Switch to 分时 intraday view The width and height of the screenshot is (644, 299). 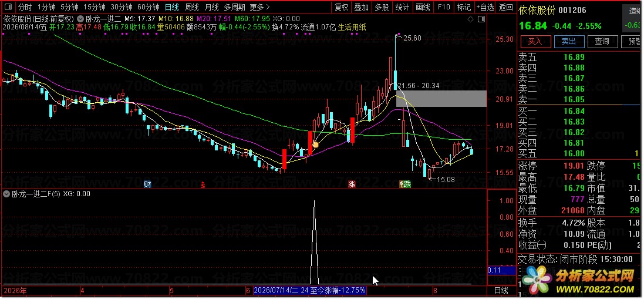[x=25, y=7]
